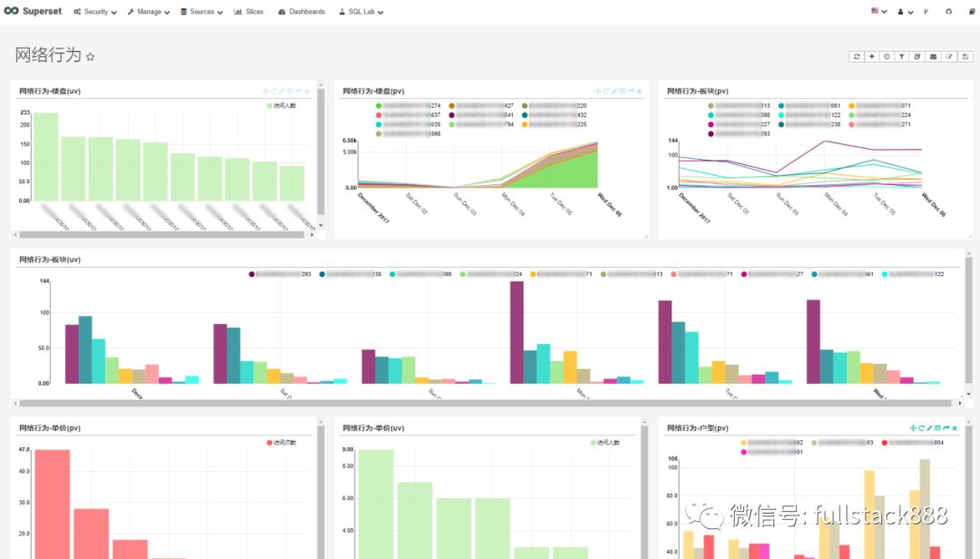Click the Superset logo in navbar
Image resolution: width=980 pixels, height=559 pixels.
(x=33, y=11)
